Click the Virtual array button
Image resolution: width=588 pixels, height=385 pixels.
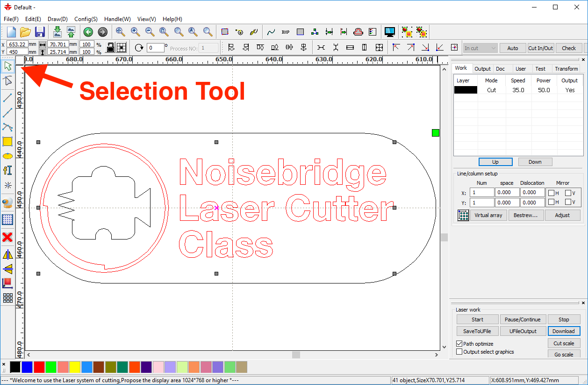[488, 215]
